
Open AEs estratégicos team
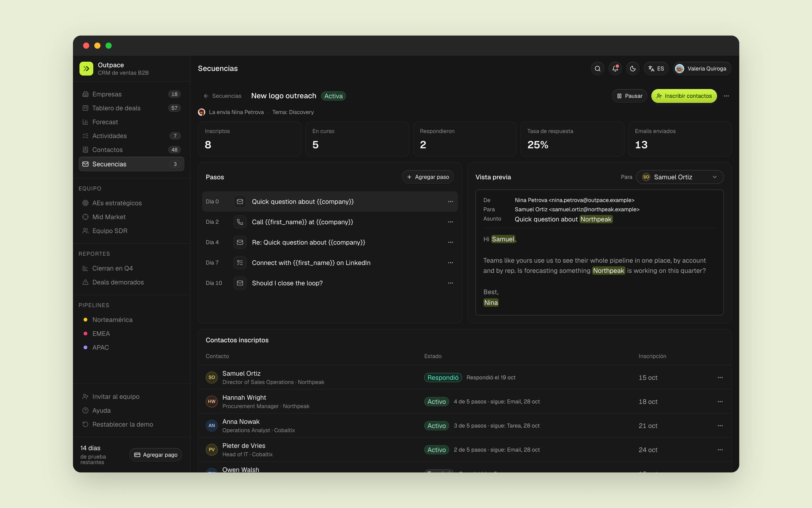tap(131, 203)
